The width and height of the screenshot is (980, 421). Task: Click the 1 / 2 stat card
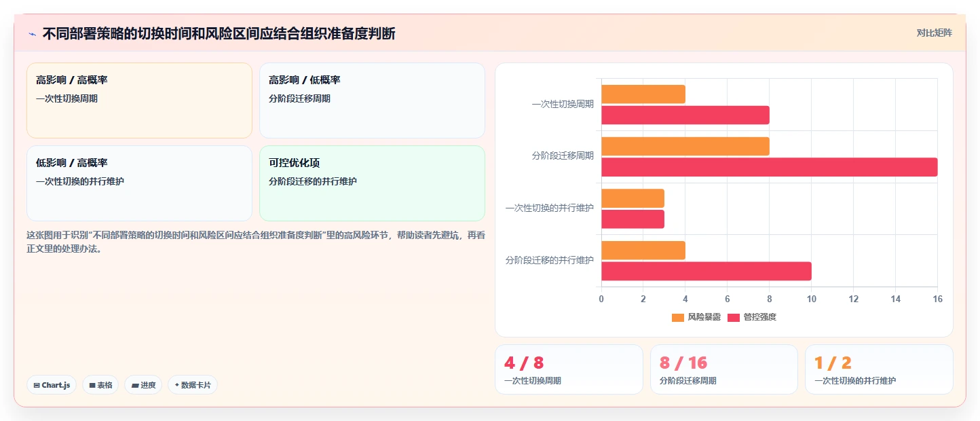[879, 369]
